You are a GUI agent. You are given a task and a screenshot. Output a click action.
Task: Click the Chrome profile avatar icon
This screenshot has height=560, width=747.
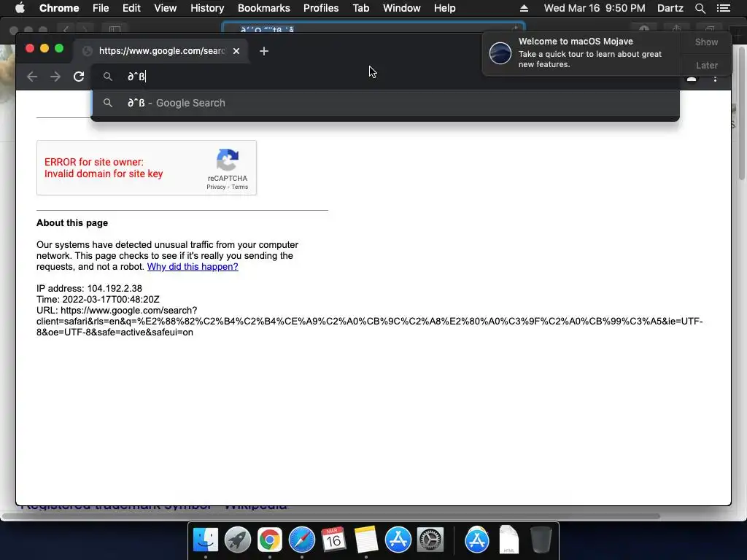(x=692, y=79)
